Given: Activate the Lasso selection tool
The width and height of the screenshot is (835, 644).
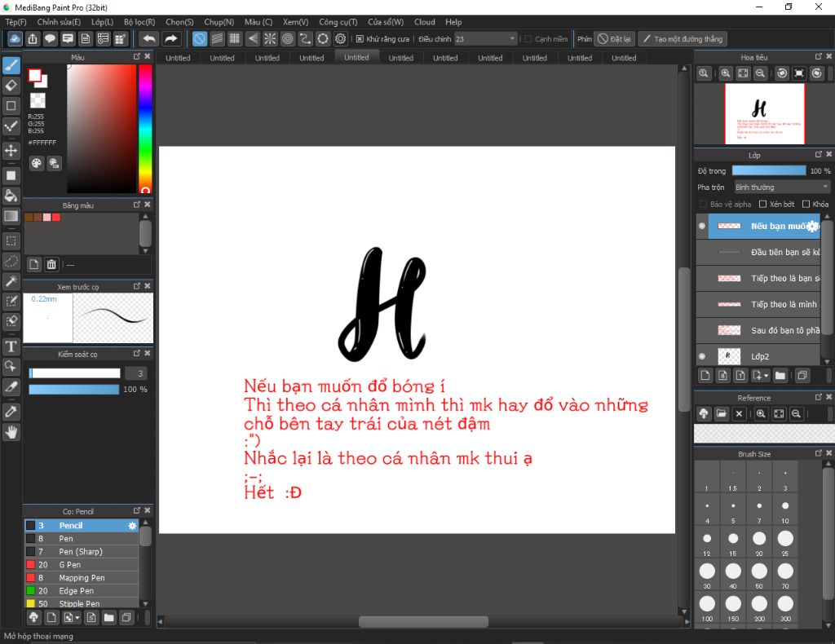Looking at the screenshot, I should pos(11,261).
